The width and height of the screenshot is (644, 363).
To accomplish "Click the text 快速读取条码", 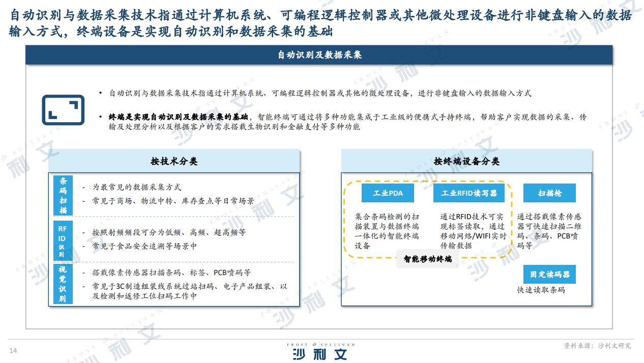I will click(541, 290).
